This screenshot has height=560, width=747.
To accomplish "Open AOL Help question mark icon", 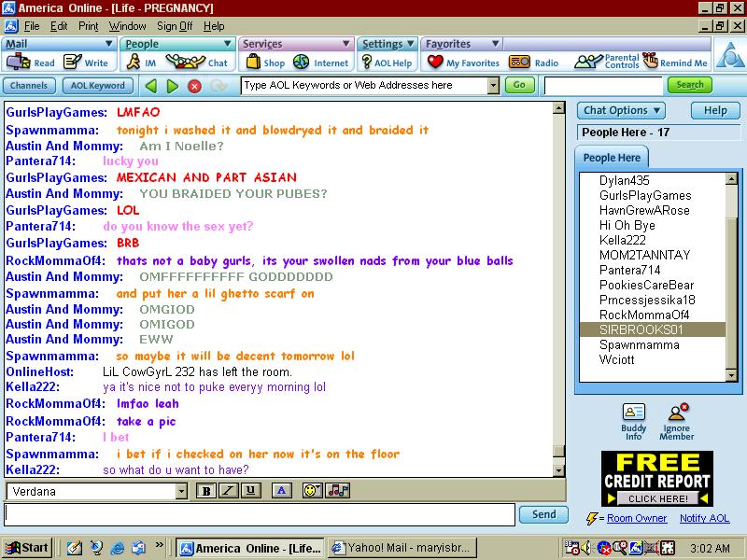I will pyautogui.click(x=366, y=62).
